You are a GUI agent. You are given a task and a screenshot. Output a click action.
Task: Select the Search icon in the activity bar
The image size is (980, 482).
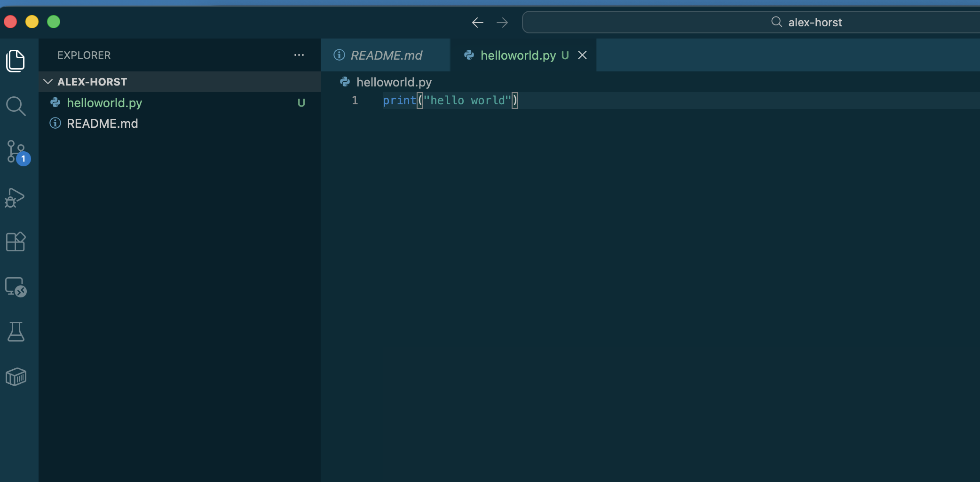click(x=16, y=106)
